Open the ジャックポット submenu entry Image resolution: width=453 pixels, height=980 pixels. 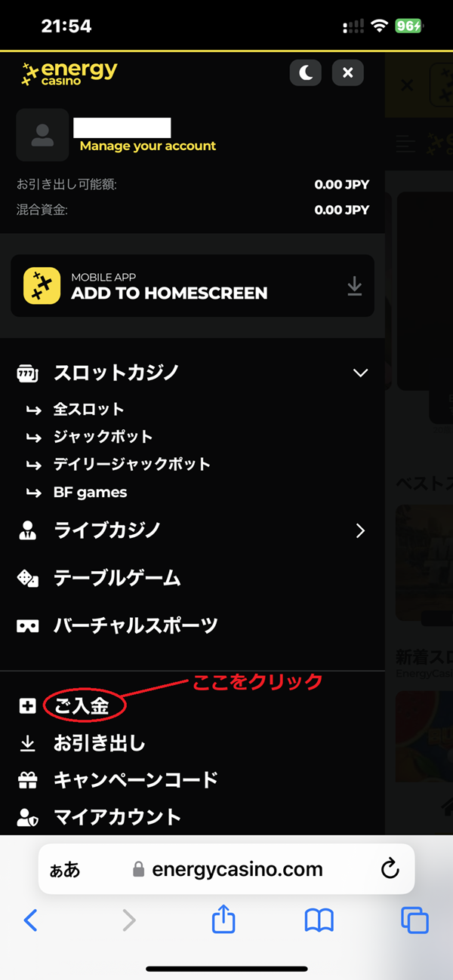click(x=103, y=437)
